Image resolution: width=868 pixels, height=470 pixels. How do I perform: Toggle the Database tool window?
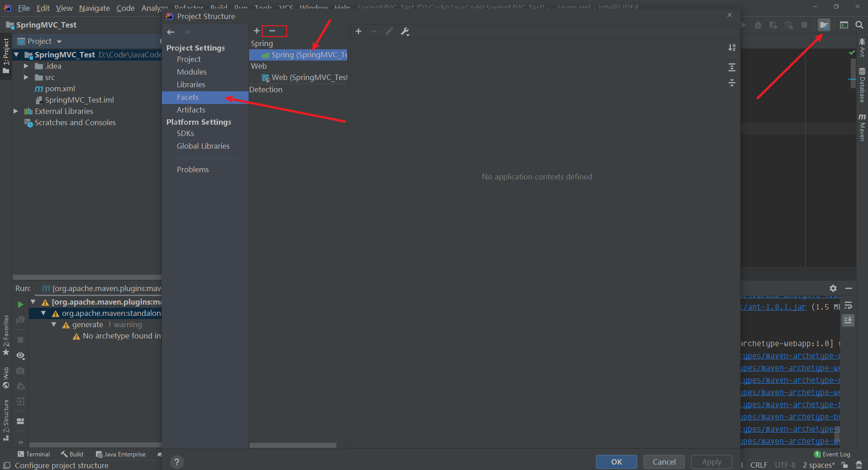coord(862,85)
